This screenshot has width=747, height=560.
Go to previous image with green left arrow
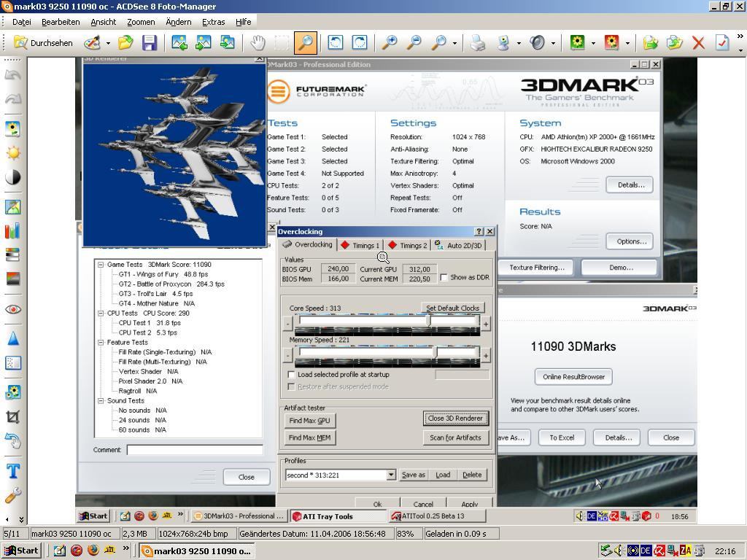[x=179, y=43]
